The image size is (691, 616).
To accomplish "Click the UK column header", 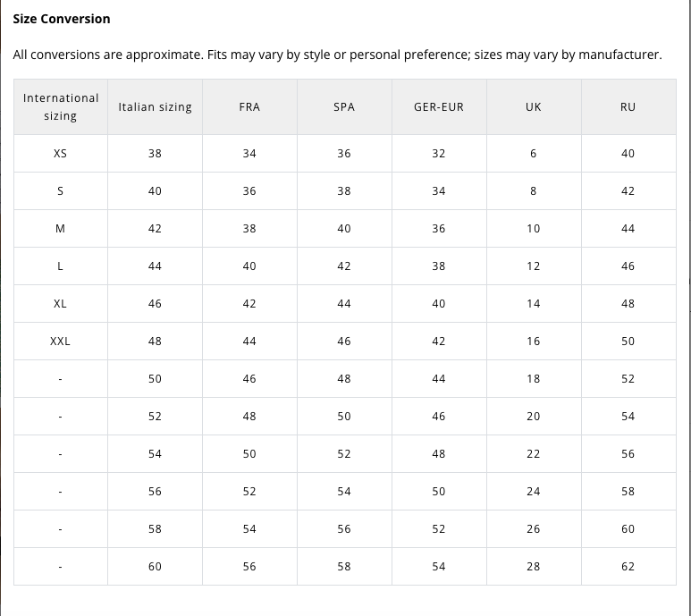I will coord(533,106).
